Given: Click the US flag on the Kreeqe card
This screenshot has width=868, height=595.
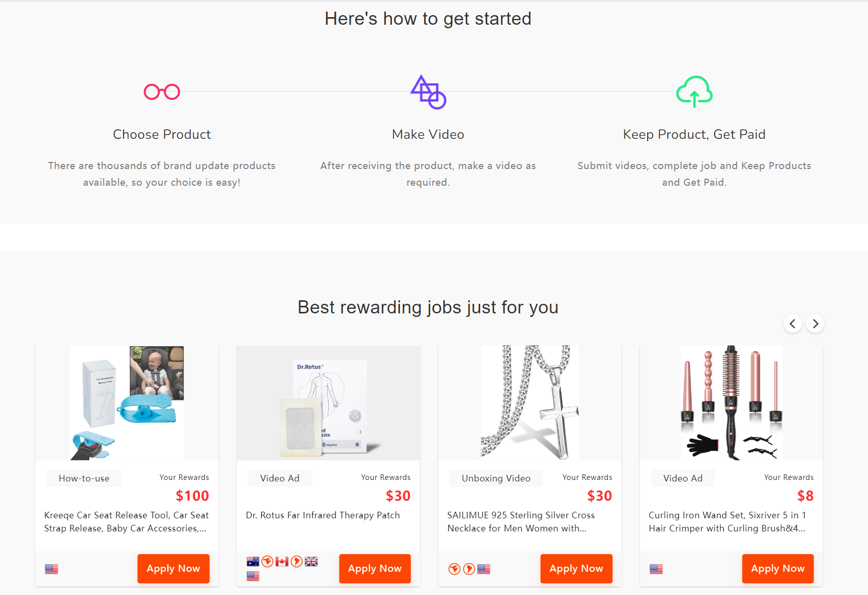Looking at the screenshot, I should click(x=51, y=569).
